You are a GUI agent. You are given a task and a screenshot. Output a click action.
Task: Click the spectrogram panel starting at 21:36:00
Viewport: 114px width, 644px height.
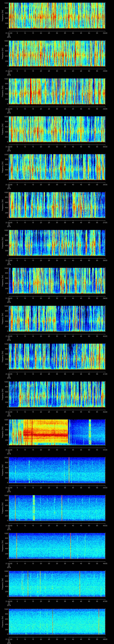[x=57, y=205]
